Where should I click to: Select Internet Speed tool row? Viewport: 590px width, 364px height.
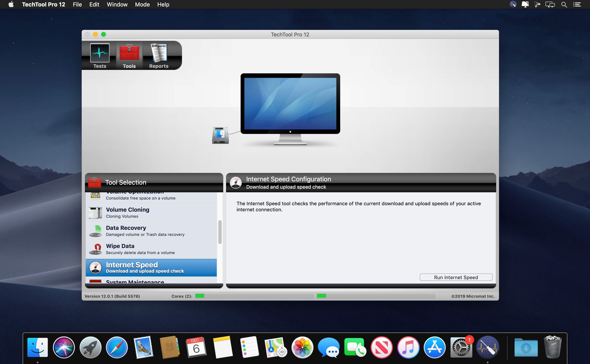pyautogui.click(x=151, y=268)
